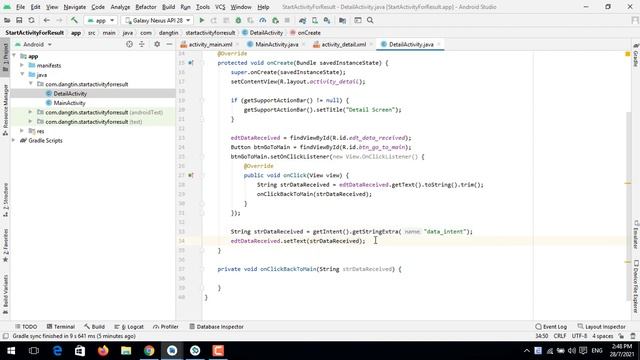The width and height of the screenshot is (640, 360).
Task: Click the Open file toolbar icon
Action: (x=7, y=20)
